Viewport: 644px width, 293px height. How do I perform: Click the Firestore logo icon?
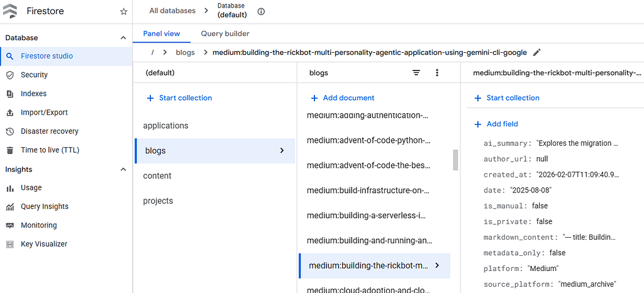pyautogui.click(x=10, y=11)
